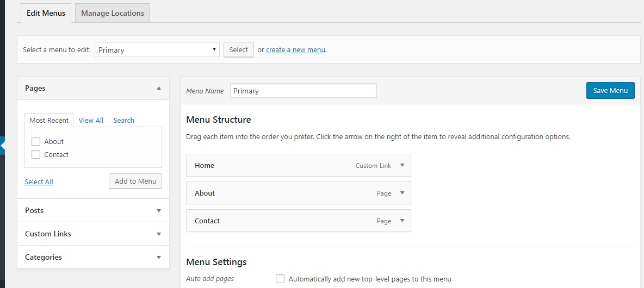Enable automatically add new top-level pages

tap(280, 279)
